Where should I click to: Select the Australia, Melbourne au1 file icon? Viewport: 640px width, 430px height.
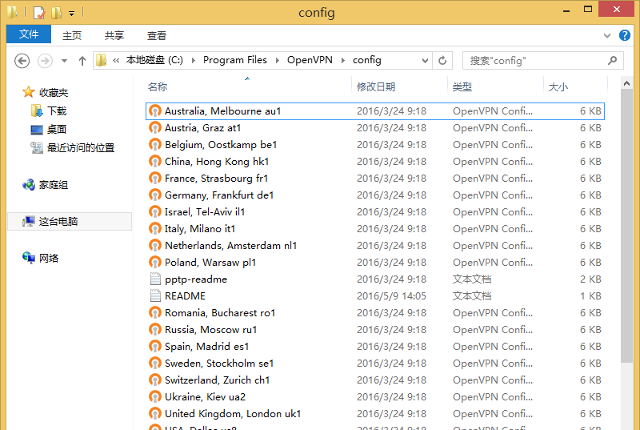click(155, 111)
